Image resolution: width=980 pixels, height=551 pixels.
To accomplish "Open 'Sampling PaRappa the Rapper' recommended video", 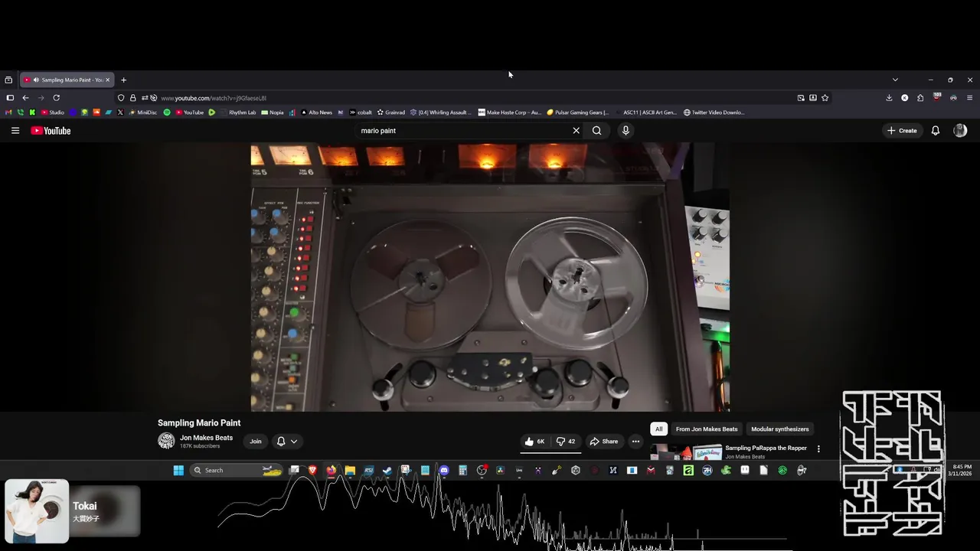I will pos(766,448).
